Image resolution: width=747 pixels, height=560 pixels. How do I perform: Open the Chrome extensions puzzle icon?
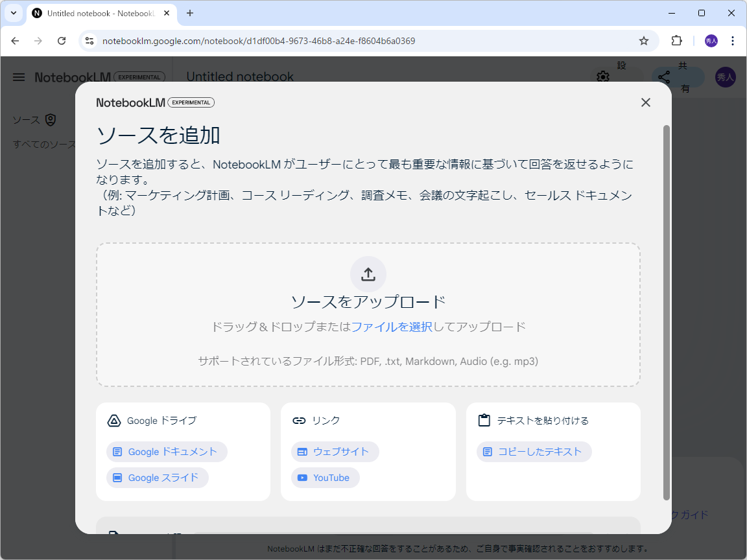pos(676,41)
